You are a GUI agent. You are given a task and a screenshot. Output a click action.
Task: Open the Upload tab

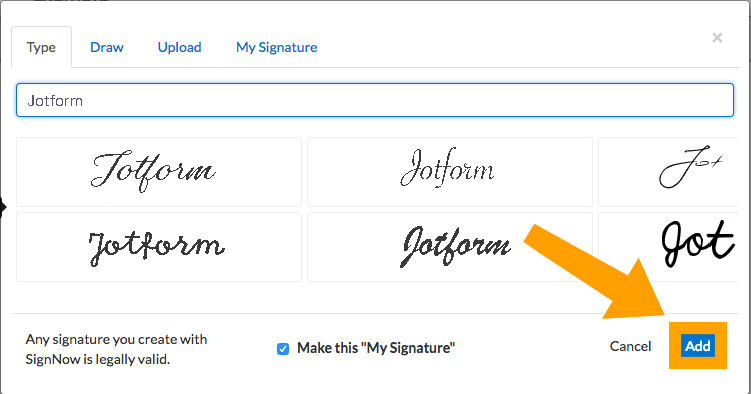click(180, 47)
